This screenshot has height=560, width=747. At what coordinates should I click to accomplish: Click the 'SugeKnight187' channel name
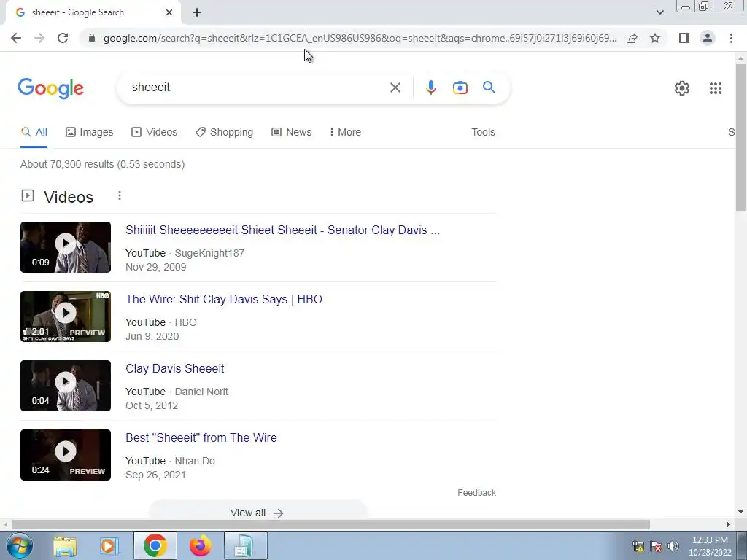click(x=209, y=253)
